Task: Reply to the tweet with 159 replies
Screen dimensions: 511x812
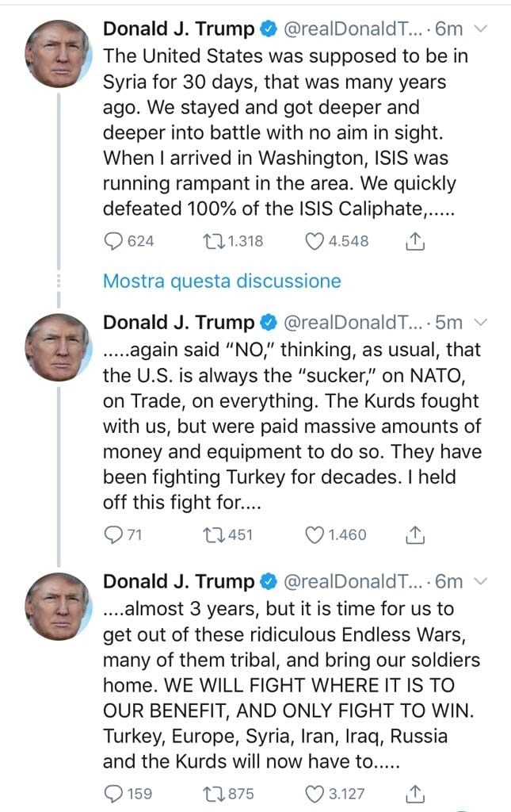Action: 115,793
